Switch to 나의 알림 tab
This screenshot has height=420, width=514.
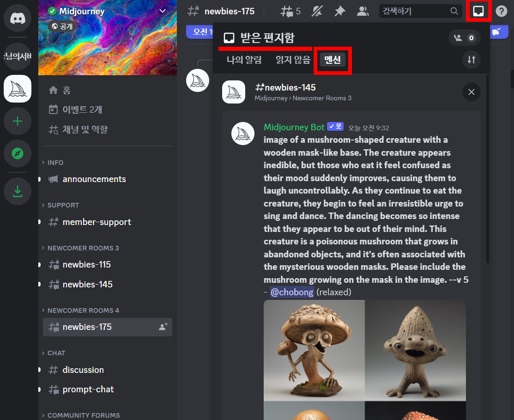pyautogui.click(x=244, y=60)
